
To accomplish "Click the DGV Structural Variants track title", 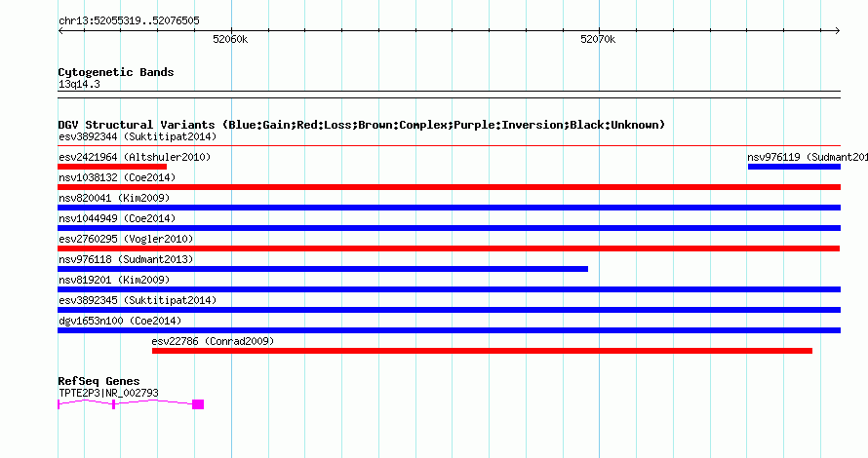I will [362, 125].
